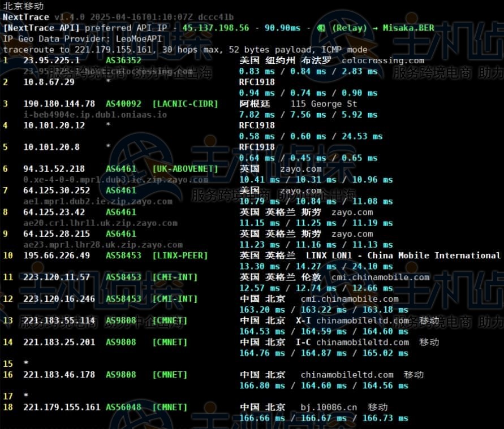The image size is (504, 429).
Task: Select IP 64.125.28.215 on hop 9
Action: (57, 234)
